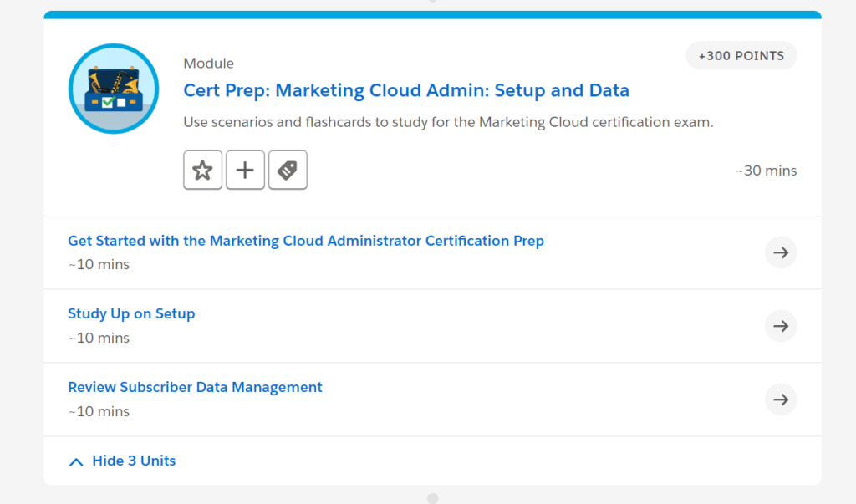Click the ~30 mins module duration text
The image size is (856, 504).
point(766,171)
